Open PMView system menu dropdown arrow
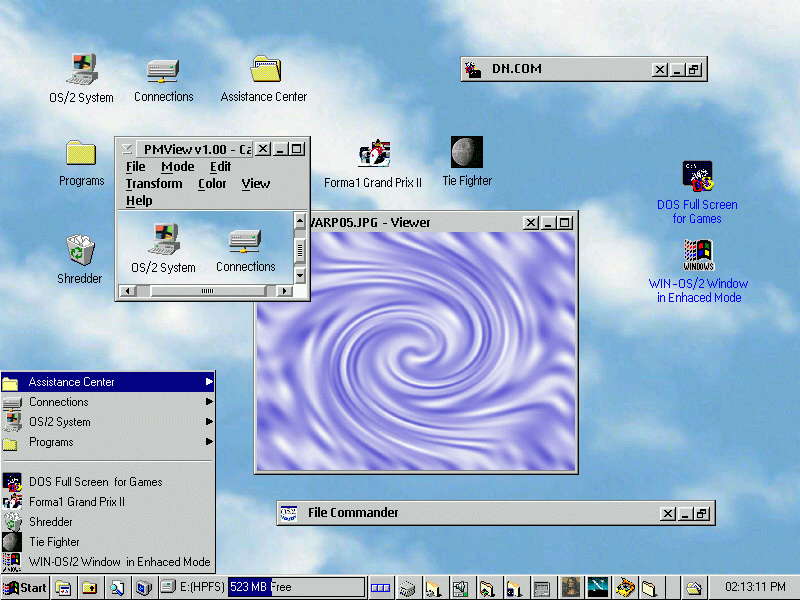Image resolution: width=800 pixels, height=600 pixels. [126, 149]
